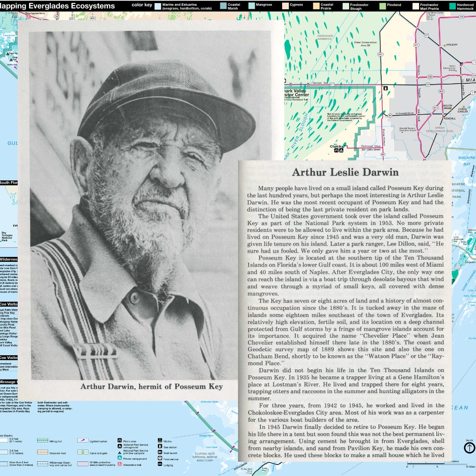Click the 'KENDALL' city label
Image resolution: width=476 pixels, height=476 pixels.
[450, 119]
